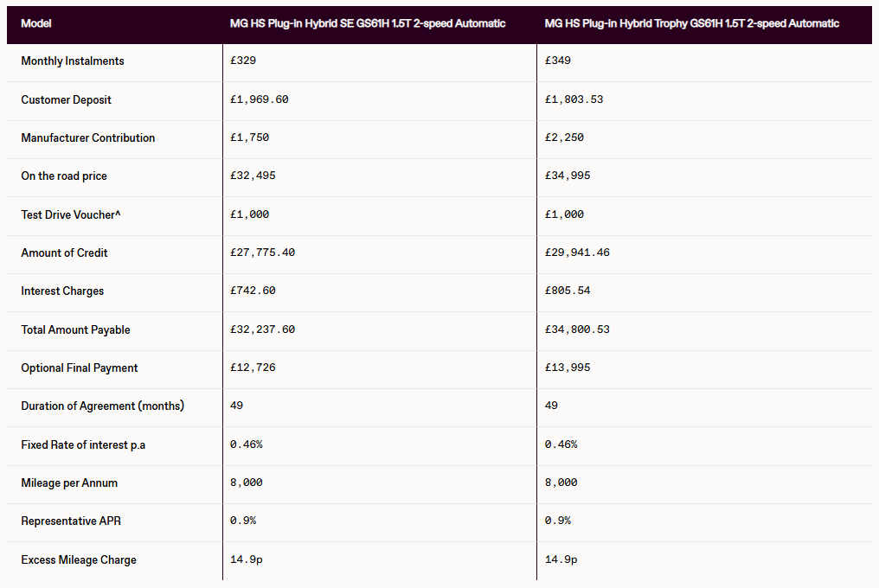This screenshot has height=588, width=879.
Task: Select the MG HS Plug-in Hybrid Trophy column header
Action: 691,23
